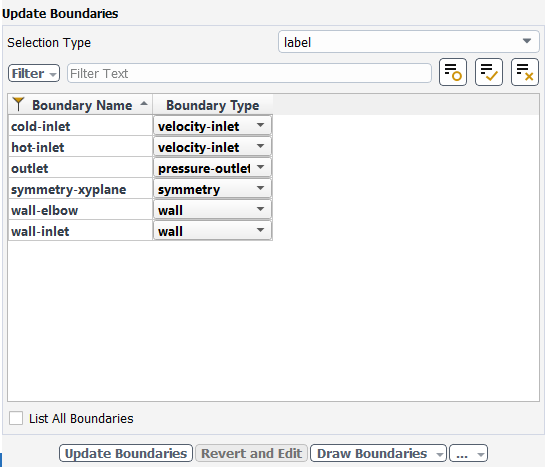Open the ellipsis more-options dropdown
This screenshot has height=467, width=546.
[x=468, y=453]
